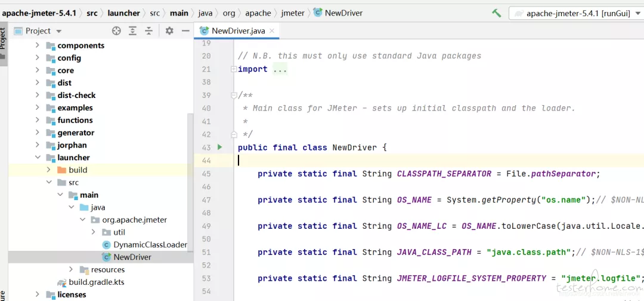Expand the functions folder

click(38, 120)
